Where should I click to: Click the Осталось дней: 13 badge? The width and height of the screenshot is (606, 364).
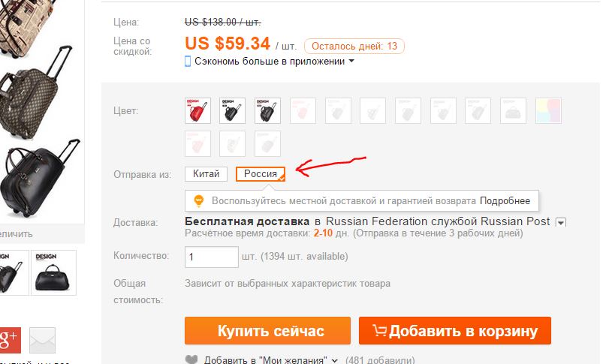point(354,46)
